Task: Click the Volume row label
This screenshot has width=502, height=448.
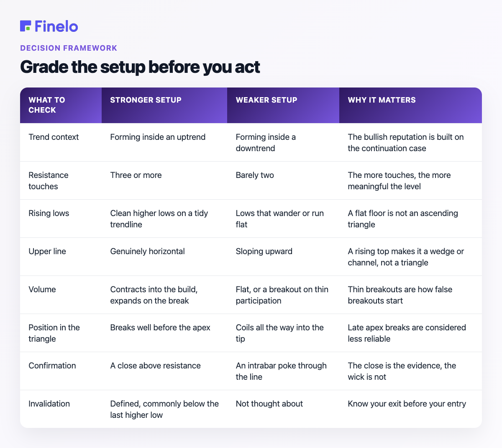Action: pos(42,289)
